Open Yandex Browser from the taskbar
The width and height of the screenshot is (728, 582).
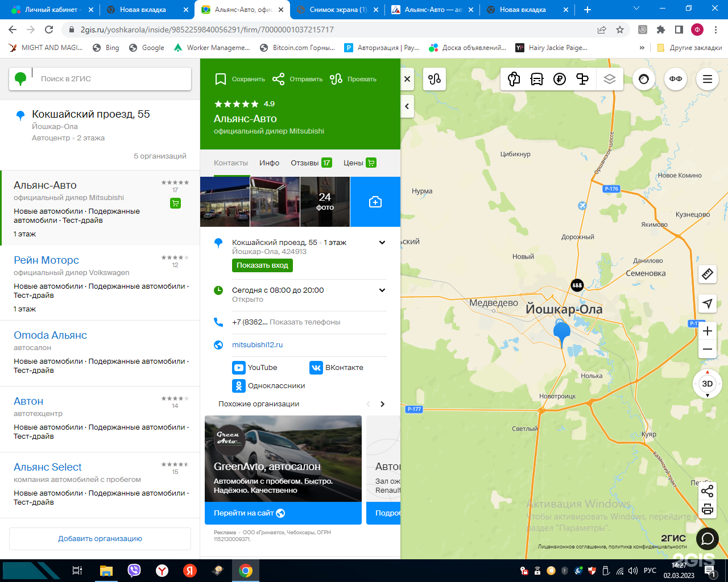[162, 571]
